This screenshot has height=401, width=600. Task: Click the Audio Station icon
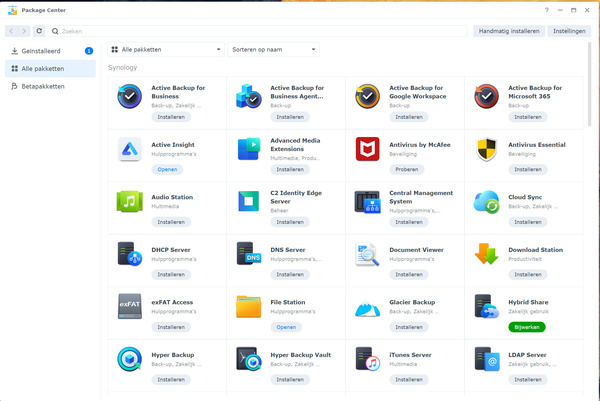[129, 201]
